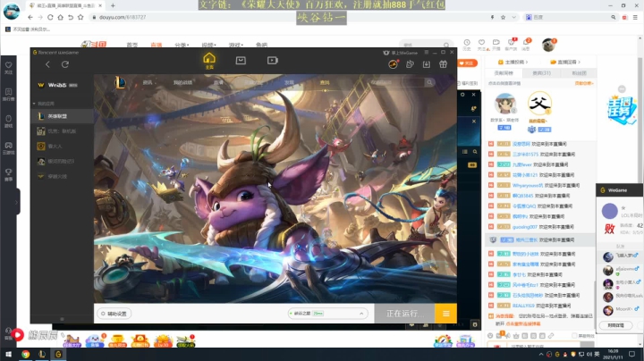The width and height of the screenshot is (644, 361).
Task: Switch to the 我的战绩 tab in LoL banner
Action: tap(182, 82)
